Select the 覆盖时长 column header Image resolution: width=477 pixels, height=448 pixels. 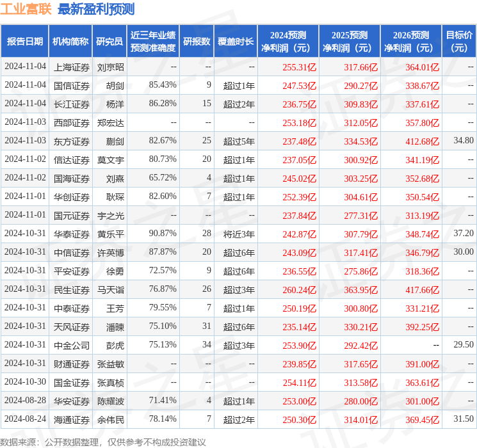[235, 42]
